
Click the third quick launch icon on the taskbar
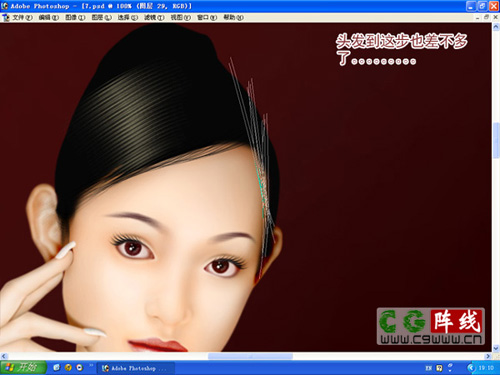click(x=80, y=367)
